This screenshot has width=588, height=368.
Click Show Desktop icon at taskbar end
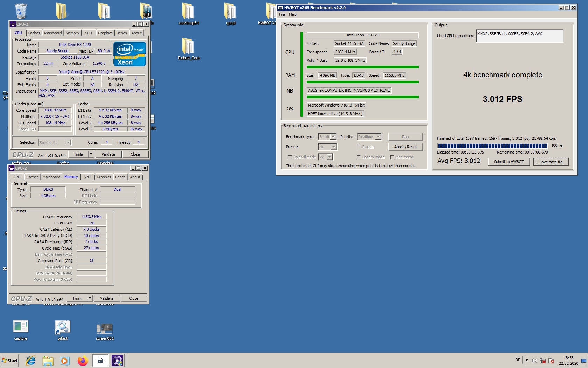click(x=583, y=361)
